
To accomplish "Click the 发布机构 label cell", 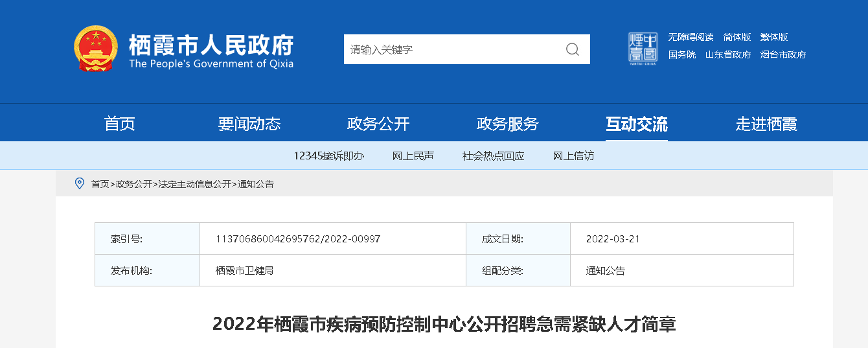I will 147,270.
